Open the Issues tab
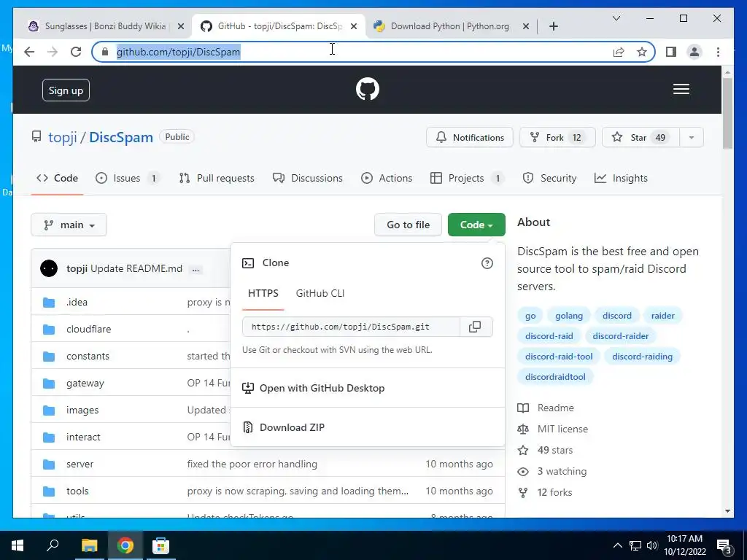747x560 pixels. (x=128, y=178)
